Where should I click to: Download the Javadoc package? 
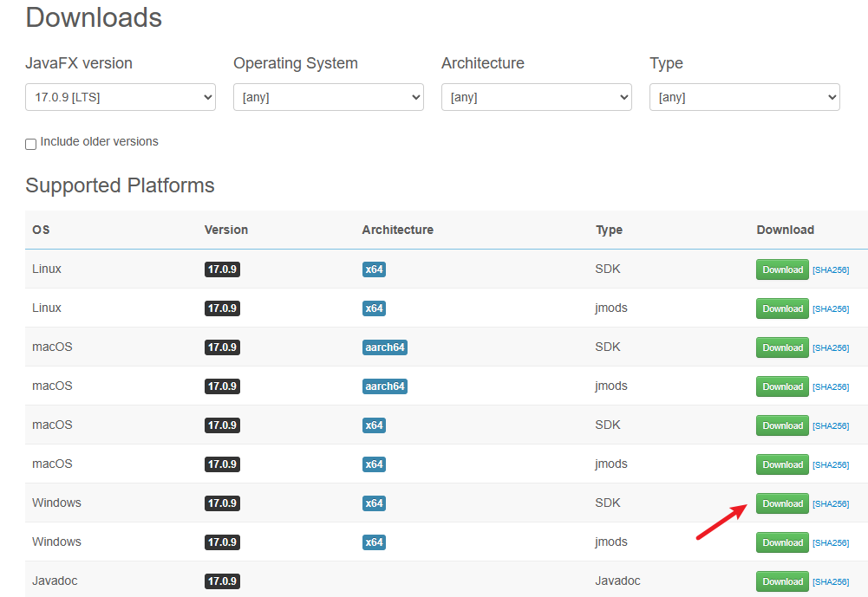pos(782,581)
